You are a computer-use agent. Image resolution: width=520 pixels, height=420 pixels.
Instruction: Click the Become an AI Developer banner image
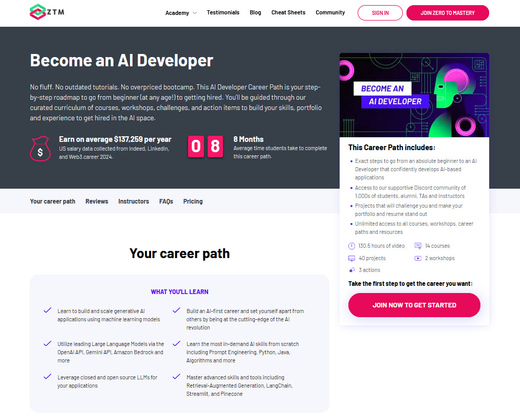pos(414,95)
